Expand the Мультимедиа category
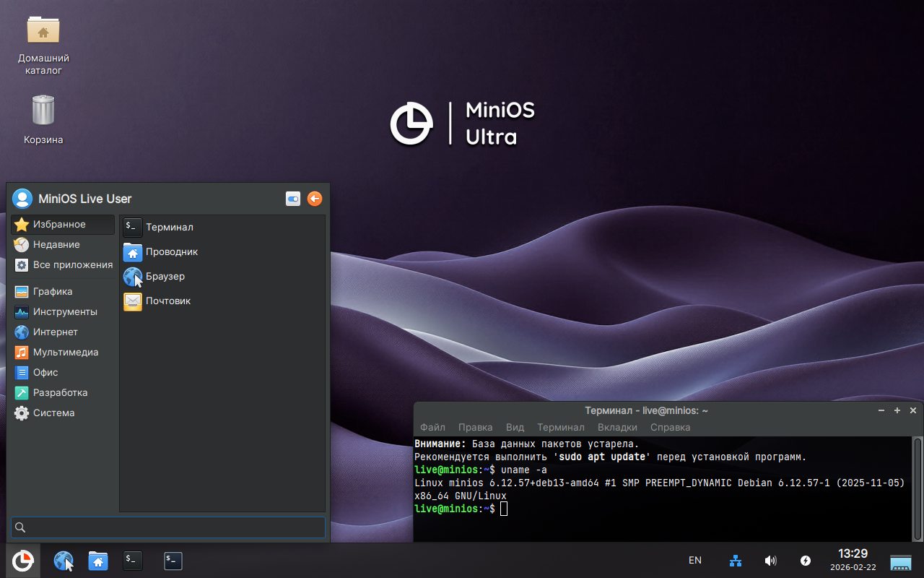The width and height of the screenshot is (924, 578). click(65, 352)
